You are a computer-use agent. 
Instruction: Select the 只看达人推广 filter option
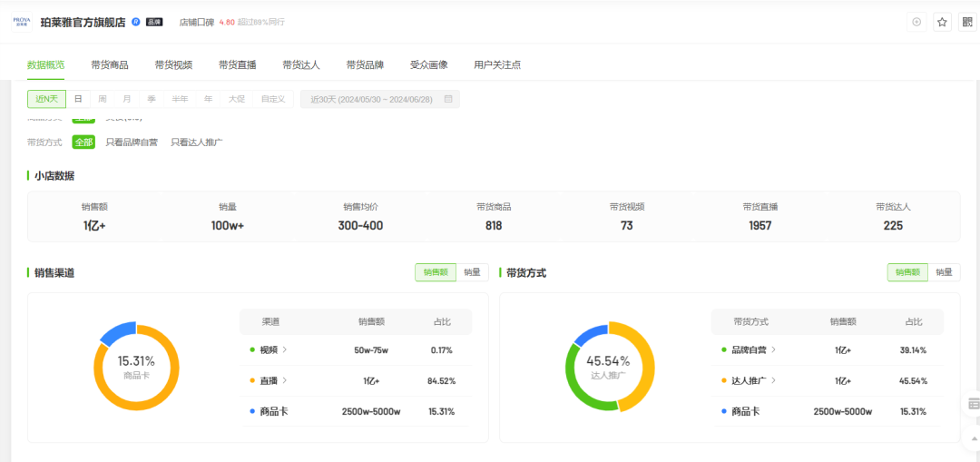[197, 142]
